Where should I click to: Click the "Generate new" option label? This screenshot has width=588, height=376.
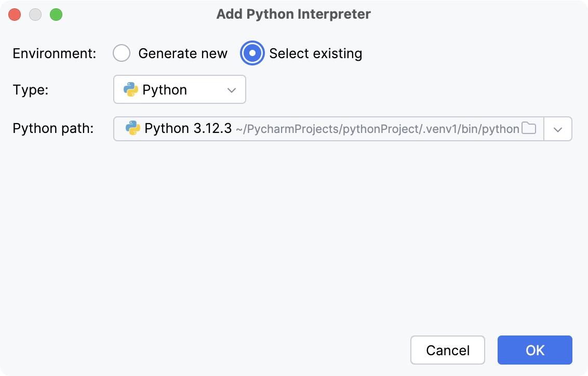[183, 53]
